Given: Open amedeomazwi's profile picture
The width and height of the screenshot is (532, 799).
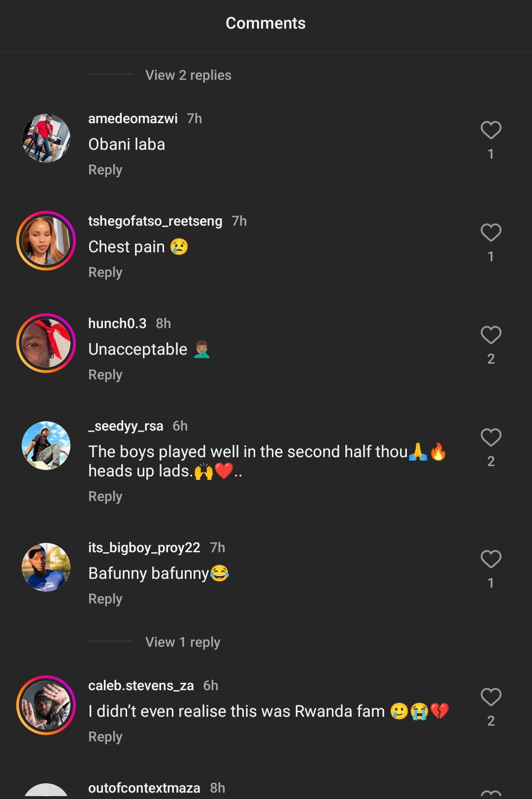Looking at the screenshot, I should pyautogui.click(x=46, y=138).
